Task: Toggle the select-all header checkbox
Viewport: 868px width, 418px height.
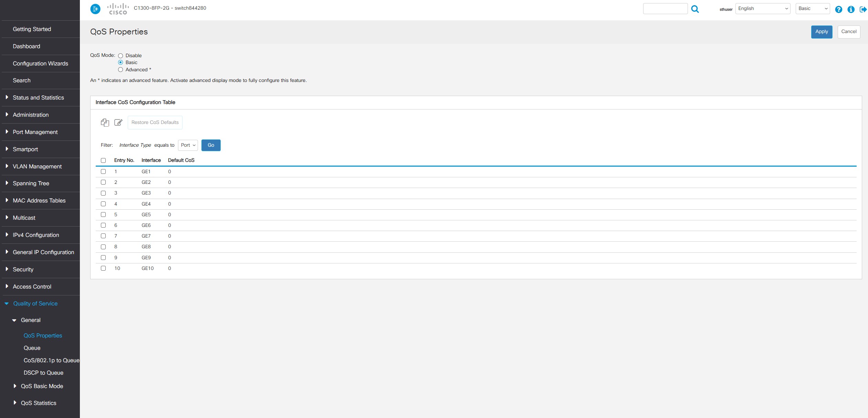Action: [103, 160]
